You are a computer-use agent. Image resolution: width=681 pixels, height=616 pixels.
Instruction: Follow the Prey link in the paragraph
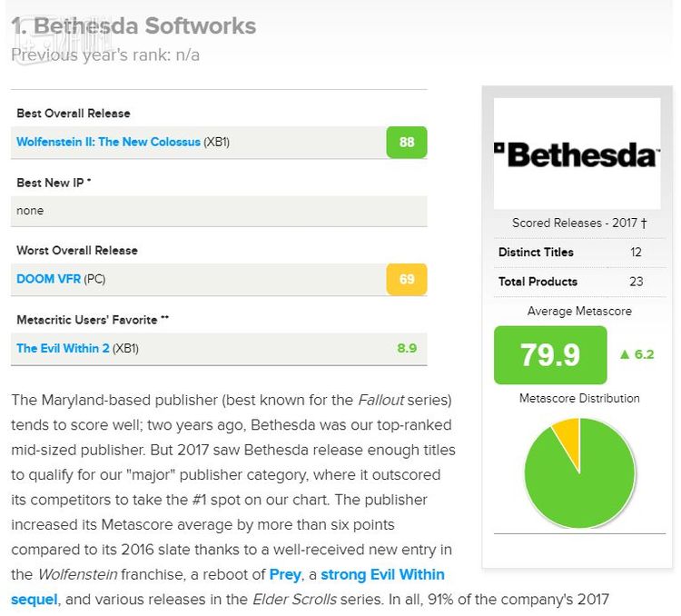[285, 575]
